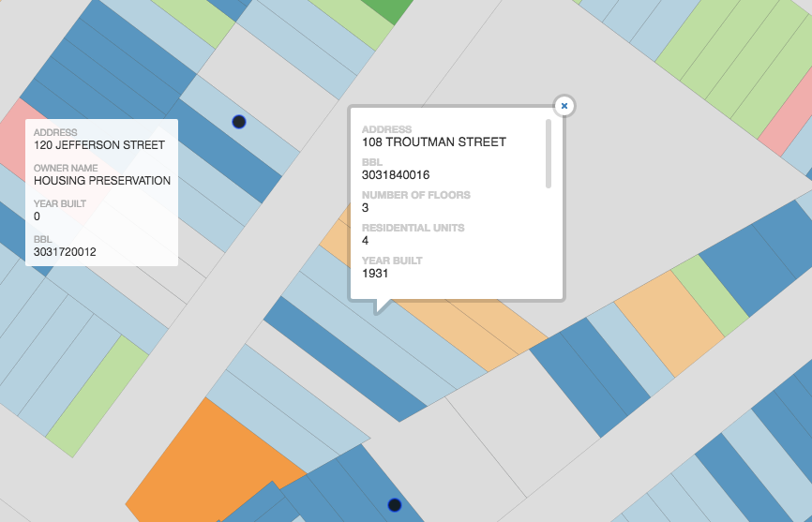The height and width of the screenshot is (522, 812).
Task: Click the BBL value 3031720012 in the tooltip
Action: [65, 252]
